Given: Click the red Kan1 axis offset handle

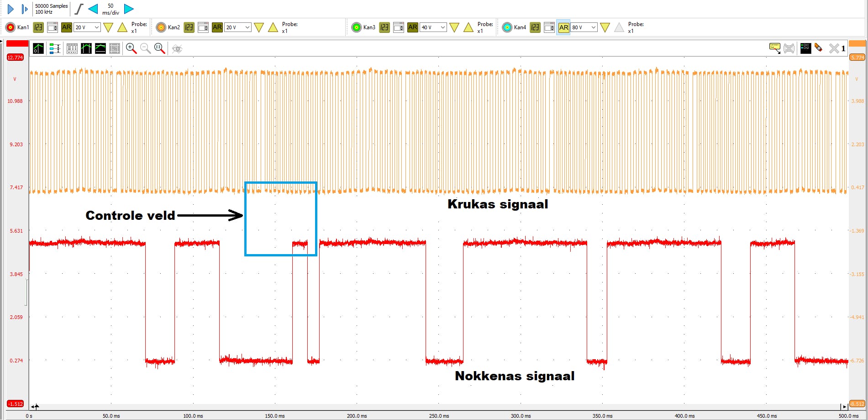Looking at the screenshot, I should 17,43.
